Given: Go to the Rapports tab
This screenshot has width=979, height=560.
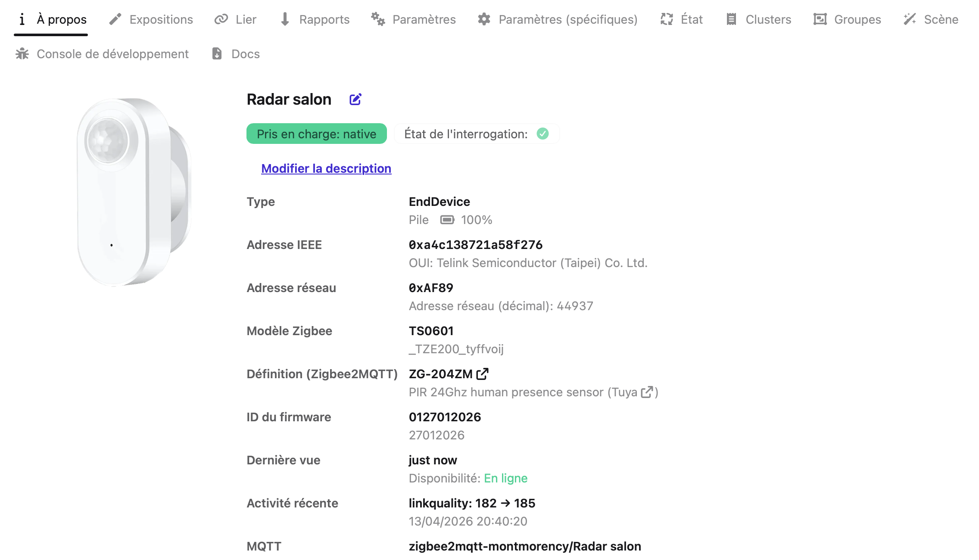Looking at the screenshot, I should coord(315,19).
